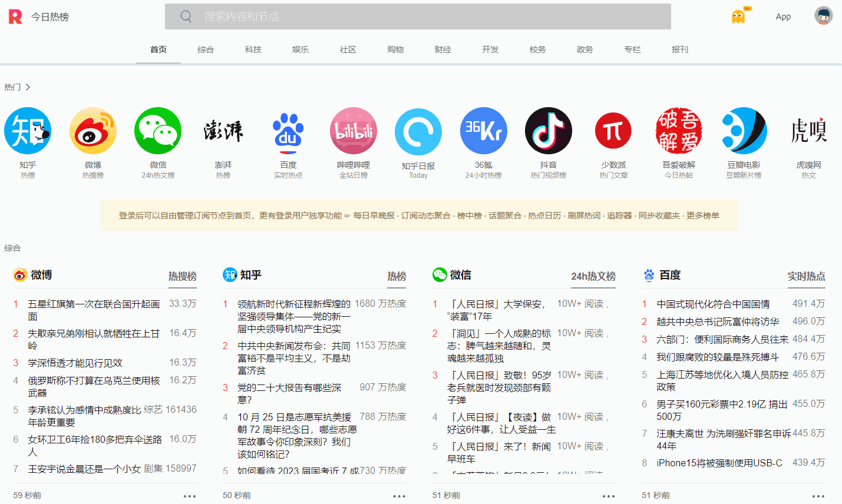
Task: Open 男子买160元彩票中2.19亿 headline
Action: [x=722, y=410]
